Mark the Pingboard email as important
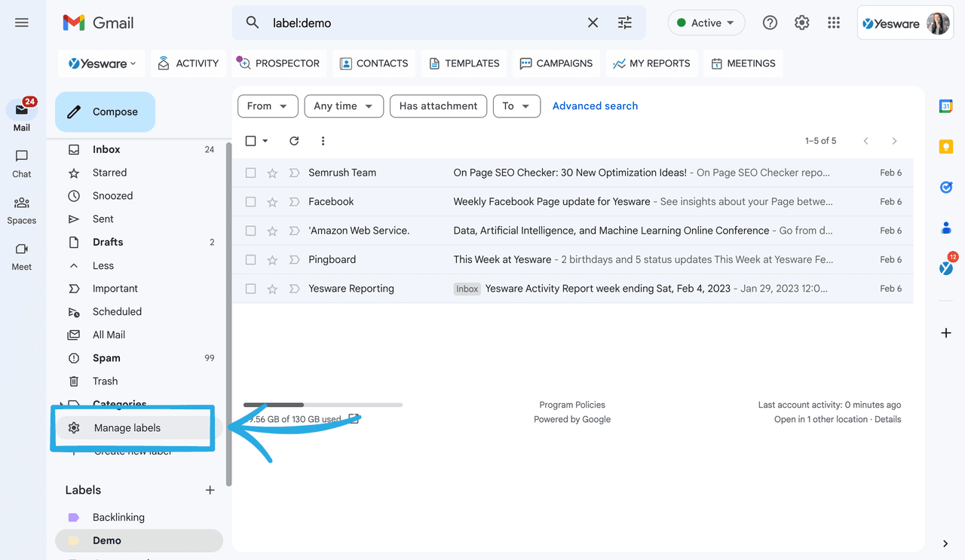 [x=293, y=259]
